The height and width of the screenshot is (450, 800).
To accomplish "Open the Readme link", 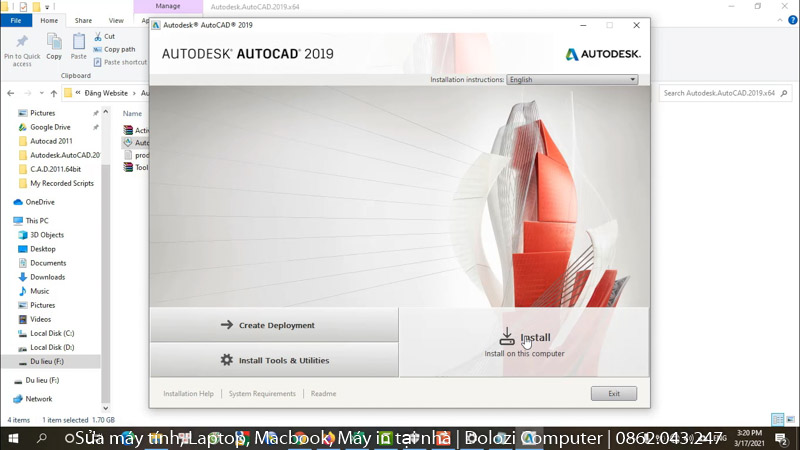I will tap(323, 393).
